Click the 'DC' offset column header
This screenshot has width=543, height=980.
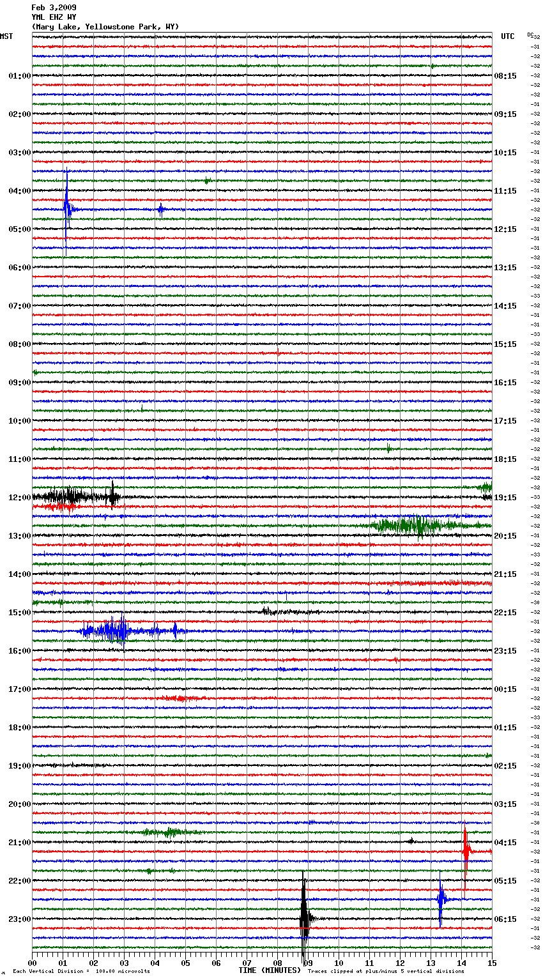pyautogui.click(x=530, y=35)
